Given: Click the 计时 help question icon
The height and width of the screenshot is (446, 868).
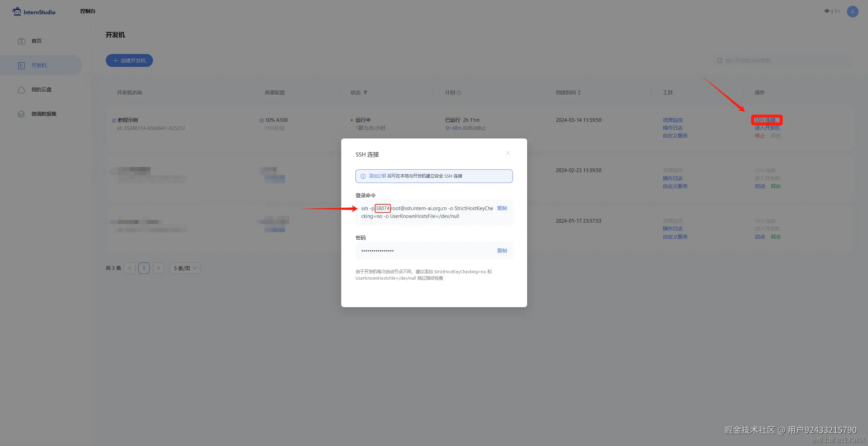Looking at the screenshot, I should point(459,93).
